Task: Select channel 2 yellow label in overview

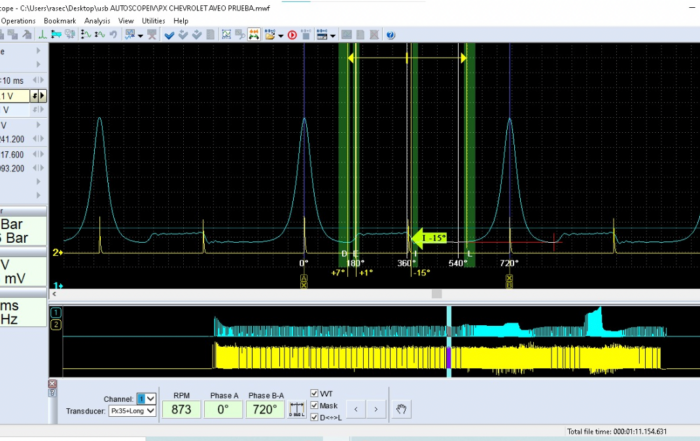Action: (57, 326)
